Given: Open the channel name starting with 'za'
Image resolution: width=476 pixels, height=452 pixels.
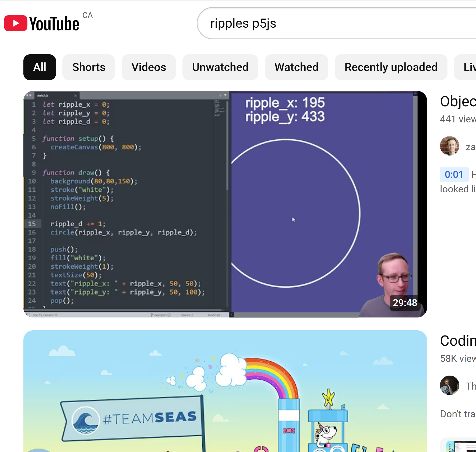Looking at the screenshot, I should pyautogui.click(x=470, y=147).
